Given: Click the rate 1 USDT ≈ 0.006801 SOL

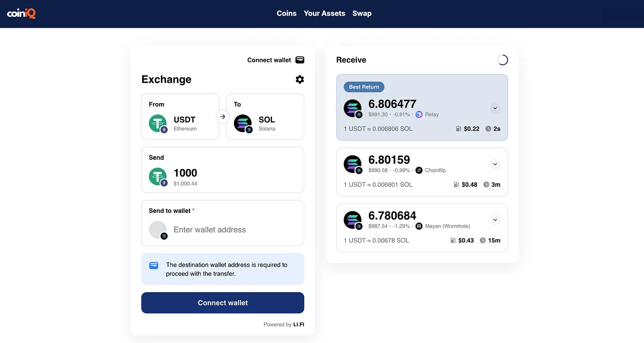Looking at the screenshot, I should [378, 185].
